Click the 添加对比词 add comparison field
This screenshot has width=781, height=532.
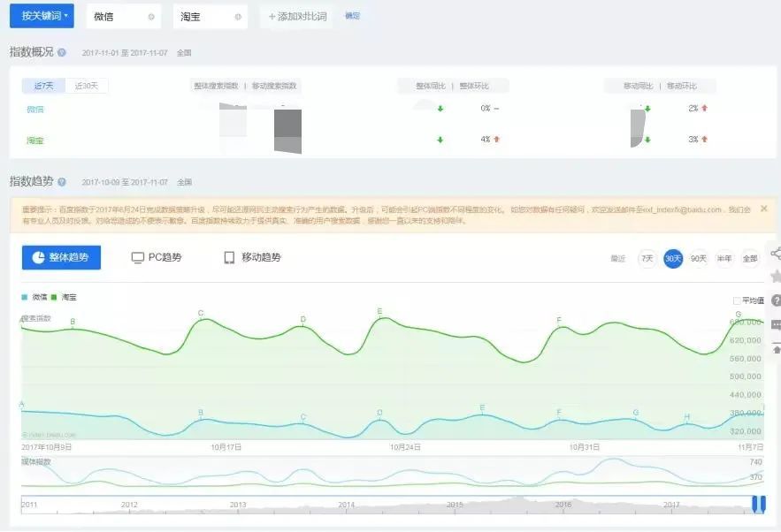pyautogui.click(x=297, y=17)
